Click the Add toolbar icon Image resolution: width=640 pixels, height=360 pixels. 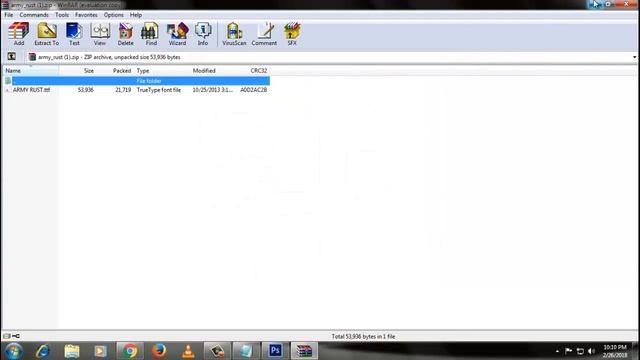point(19,34)
